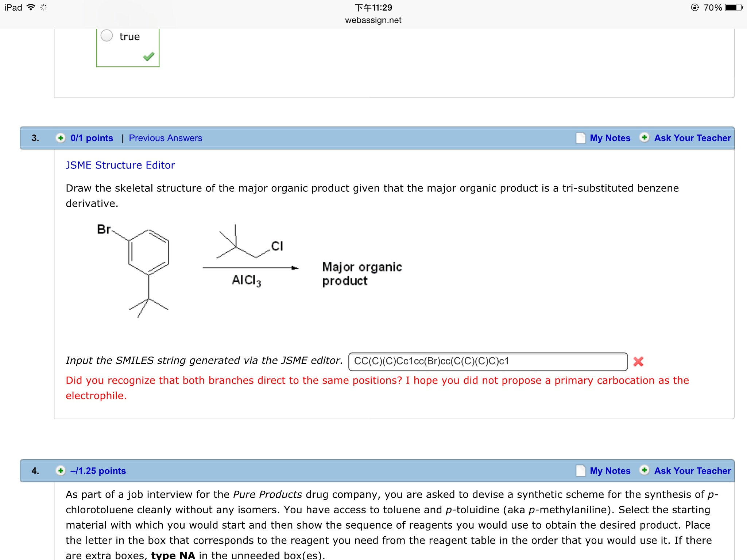Click the Previous Answers link

click(165, 138)
